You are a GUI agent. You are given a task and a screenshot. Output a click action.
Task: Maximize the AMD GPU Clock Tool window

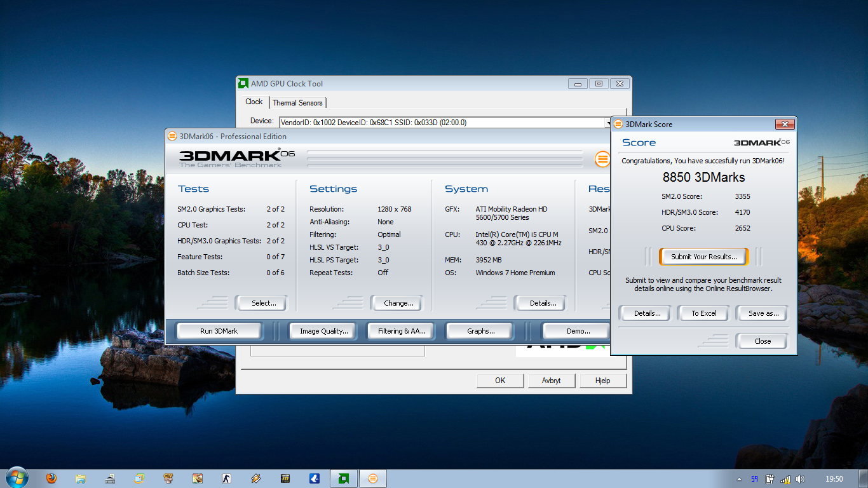point(599,83)
